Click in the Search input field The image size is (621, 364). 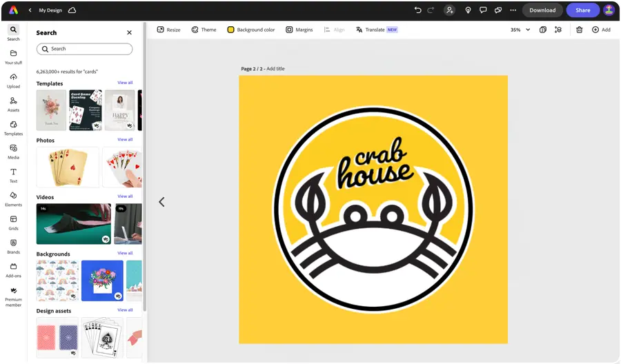(84, 49)
